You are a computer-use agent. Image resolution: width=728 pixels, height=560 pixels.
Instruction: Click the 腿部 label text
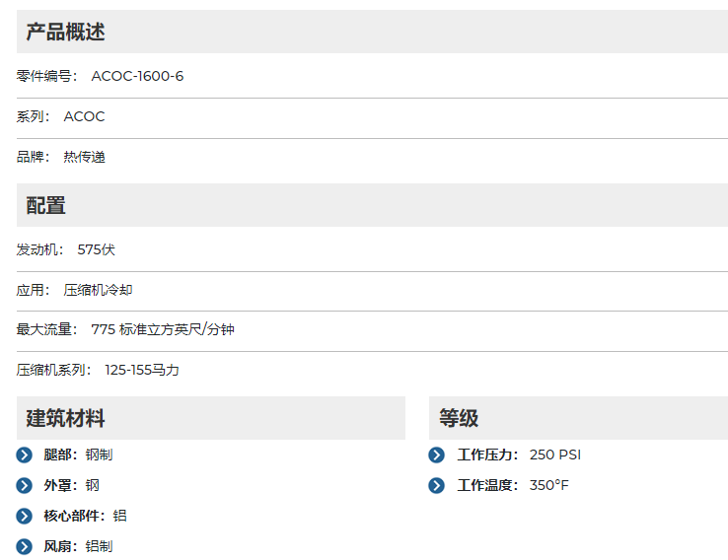(59, 455)
